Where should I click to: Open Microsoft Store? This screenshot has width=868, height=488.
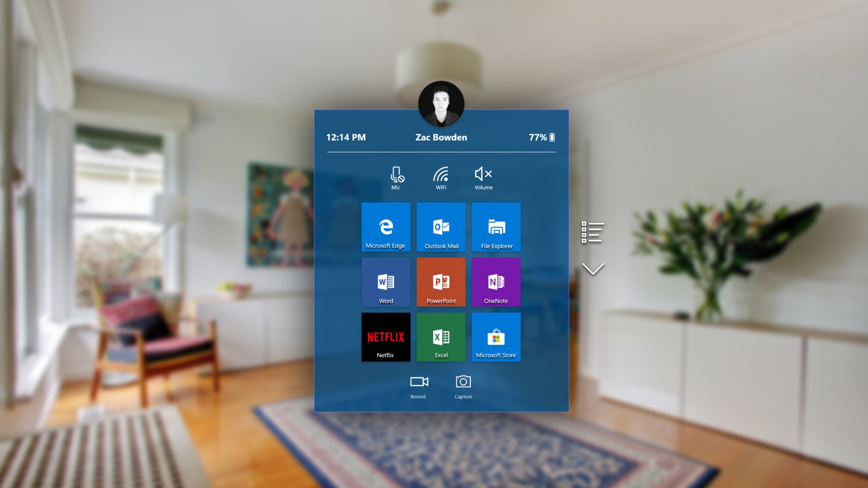[496, 337]
